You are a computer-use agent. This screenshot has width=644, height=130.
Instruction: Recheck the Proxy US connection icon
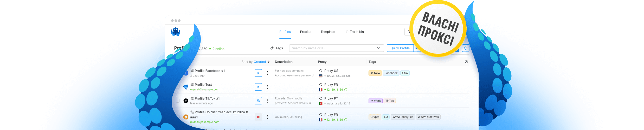tap(321, 71)
